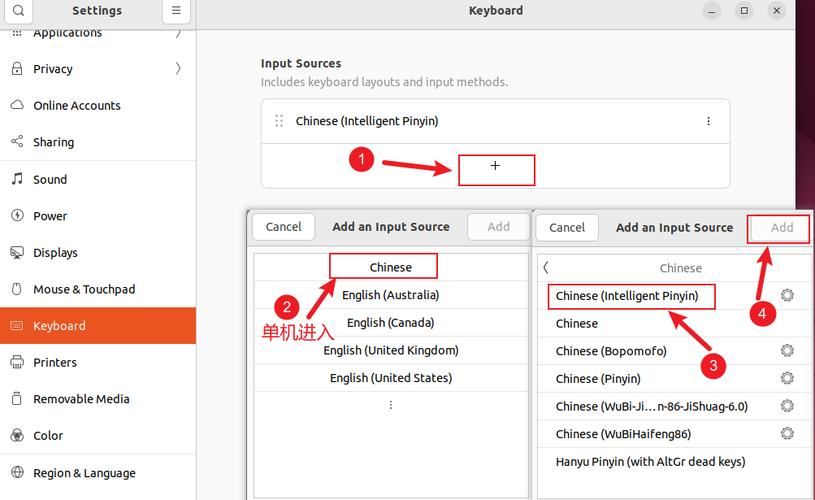
Task: Click the Displays monitor icon
Action: click(17, 253)
